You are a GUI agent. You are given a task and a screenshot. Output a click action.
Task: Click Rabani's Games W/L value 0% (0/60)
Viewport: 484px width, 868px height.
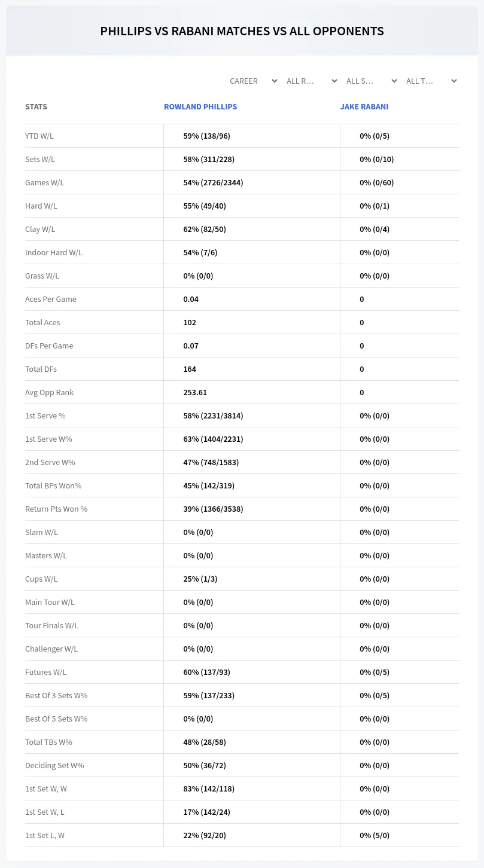(x=377, y=182)
